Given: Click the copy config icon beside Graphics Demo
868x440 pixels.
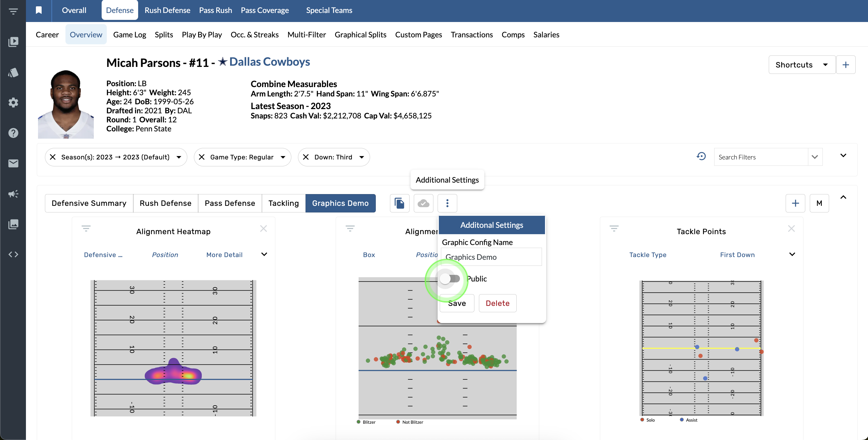Looking at the screenshot, I should coord(399,203).
